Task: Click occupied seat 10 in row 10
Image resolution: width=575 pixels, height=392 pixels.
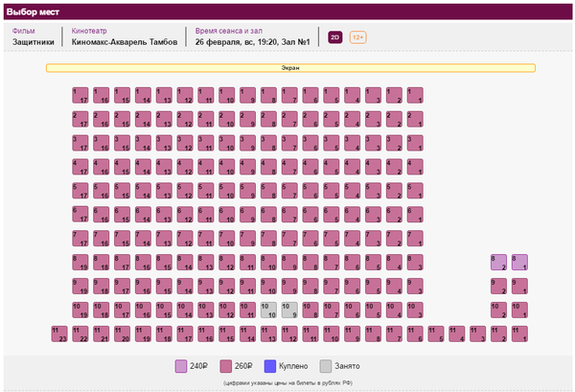Action: (x=268, y=311)
